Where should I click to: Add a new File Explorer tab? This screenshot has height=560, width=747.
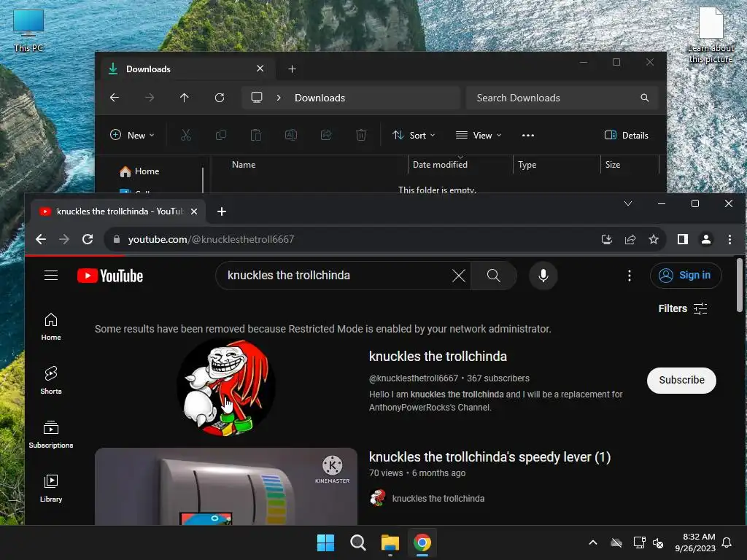292,69
